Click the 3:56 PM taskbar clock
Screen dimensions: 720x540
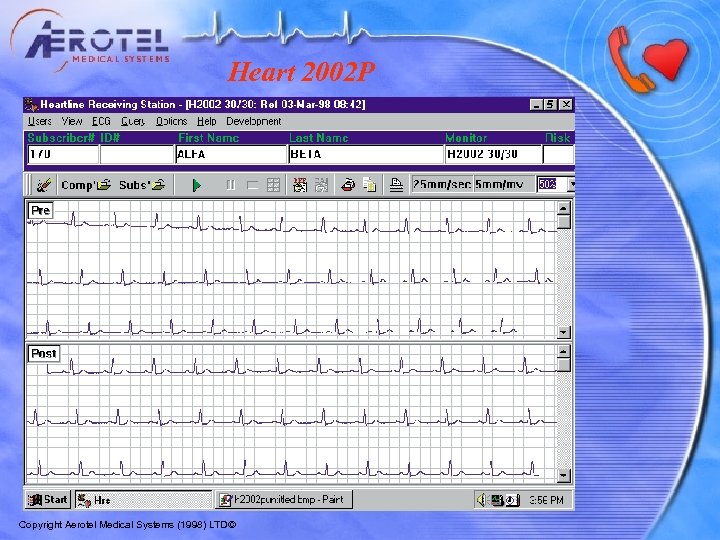click(x=546, y=500)
